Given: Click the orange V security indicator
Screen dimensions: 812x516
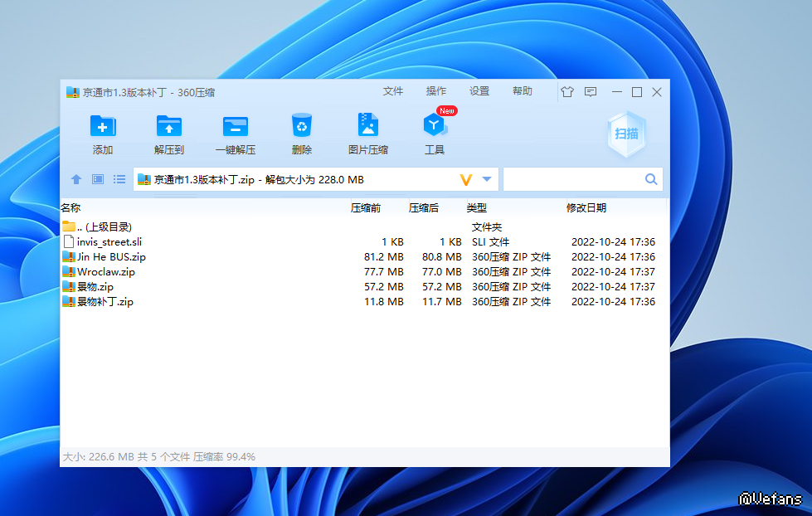Looking at the screenshot, I should click(x=465, y=179).
